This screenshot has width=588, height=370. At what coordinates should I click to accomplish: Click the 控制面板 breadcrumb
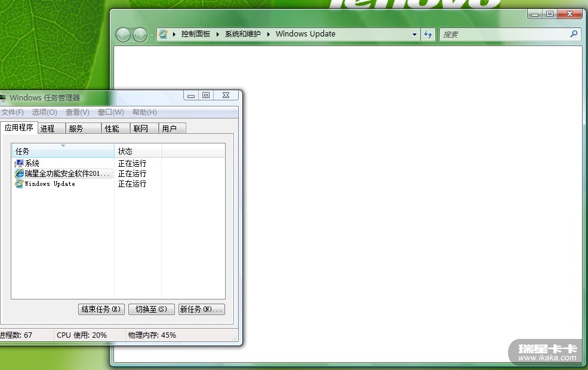pos(195,34)
